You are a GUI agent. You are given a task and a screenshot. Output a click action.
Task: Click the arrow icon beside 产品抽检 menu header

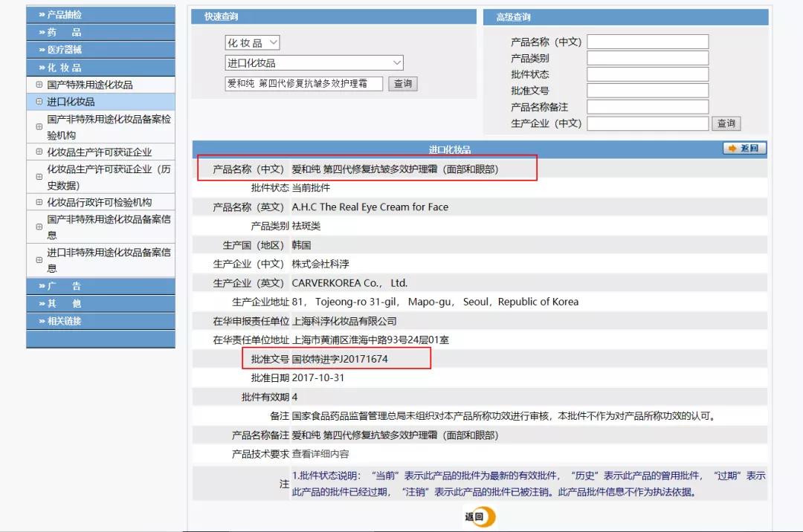(40, 13)
